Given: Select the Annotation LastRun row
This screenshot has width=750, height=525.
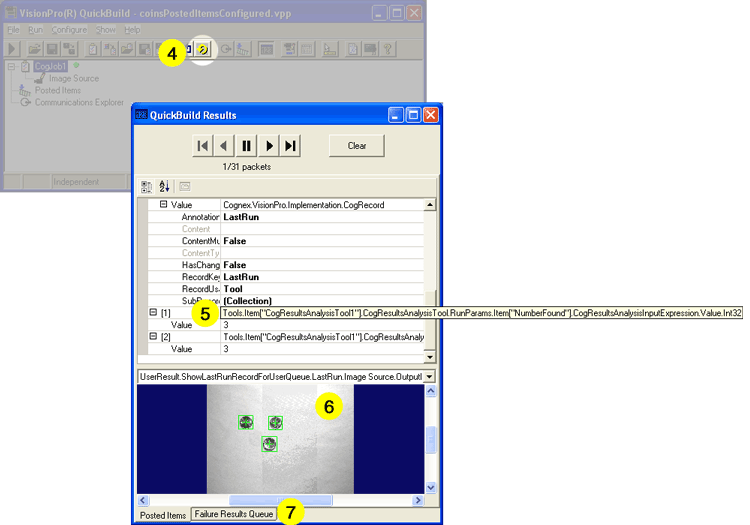Looking at the screenshot, I should tap(286, 217).
